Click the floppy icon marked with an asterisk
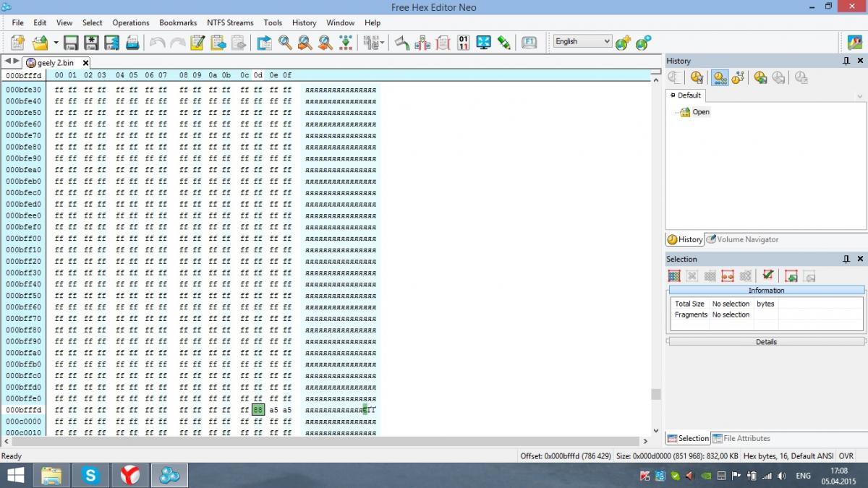The image size is (868, 488). (91, 43)
